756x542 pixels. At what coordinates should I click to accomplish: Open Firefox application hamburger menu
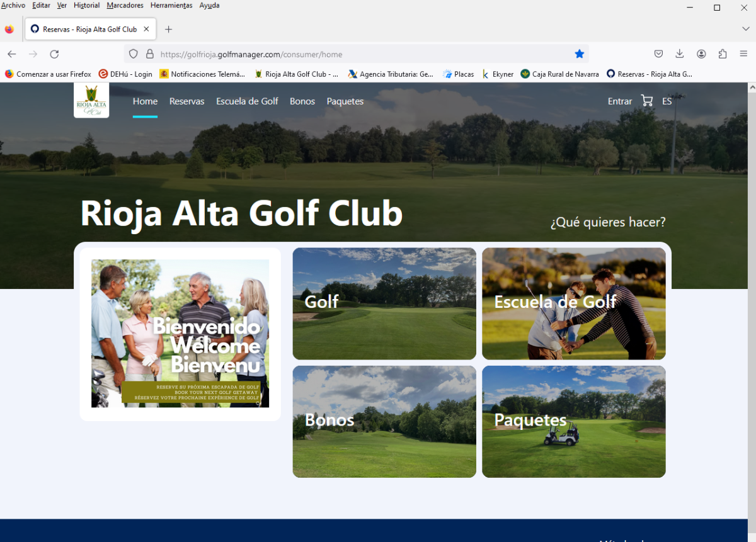[x=744, y=54]
